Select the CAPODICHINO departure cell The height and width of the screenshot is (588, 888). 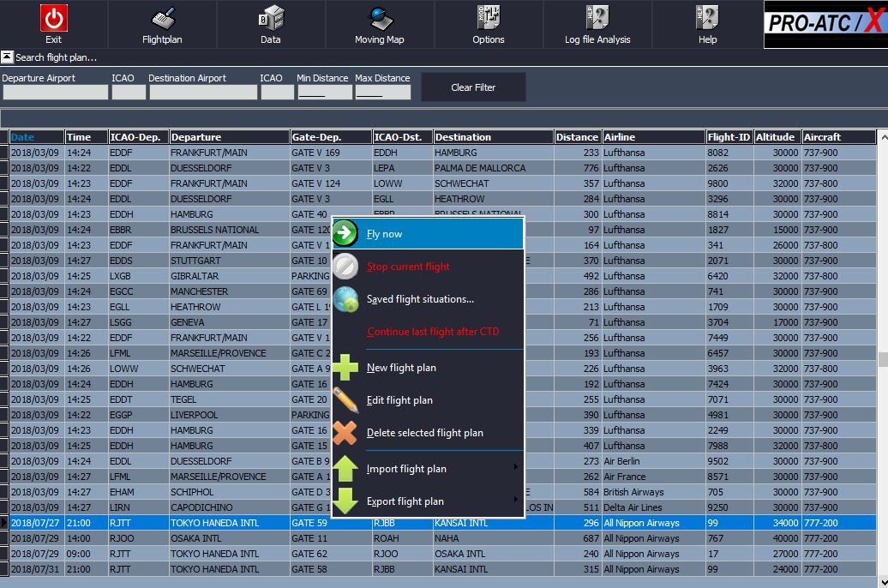[230, 507]
